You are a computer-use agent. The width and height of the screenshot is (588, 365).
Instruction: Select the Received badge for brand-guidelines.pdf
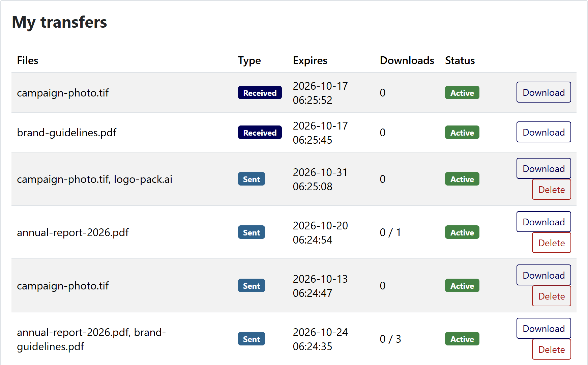click(x=260, y=132)
